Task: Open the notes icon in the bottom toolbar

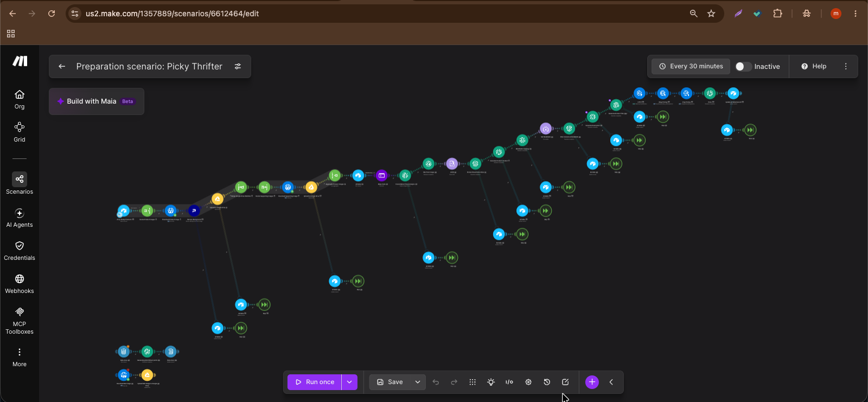Action: 565,382
